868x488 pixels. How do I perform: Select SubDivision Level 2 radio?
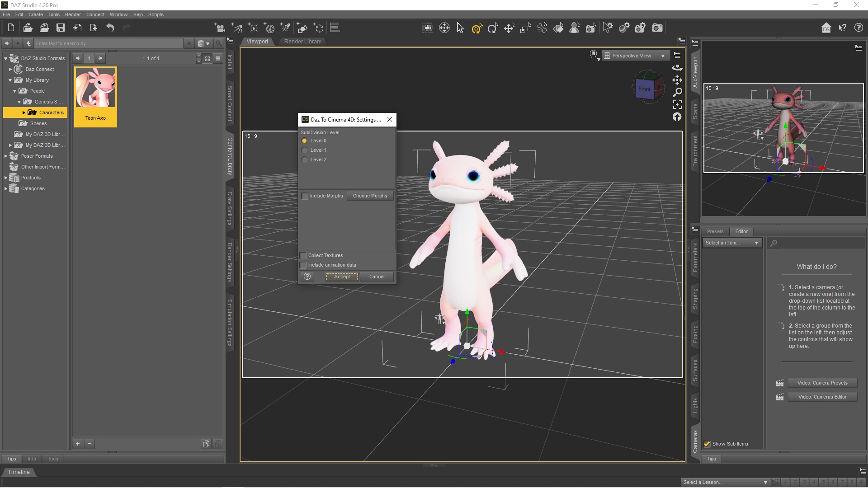coord(305,160)
